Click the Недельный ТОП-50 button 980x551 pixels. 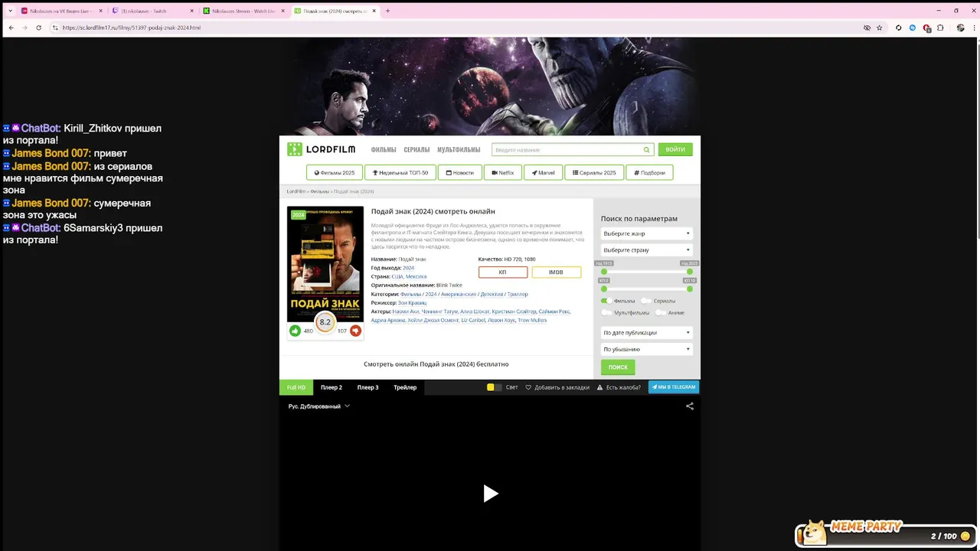[x=400, y=172]
